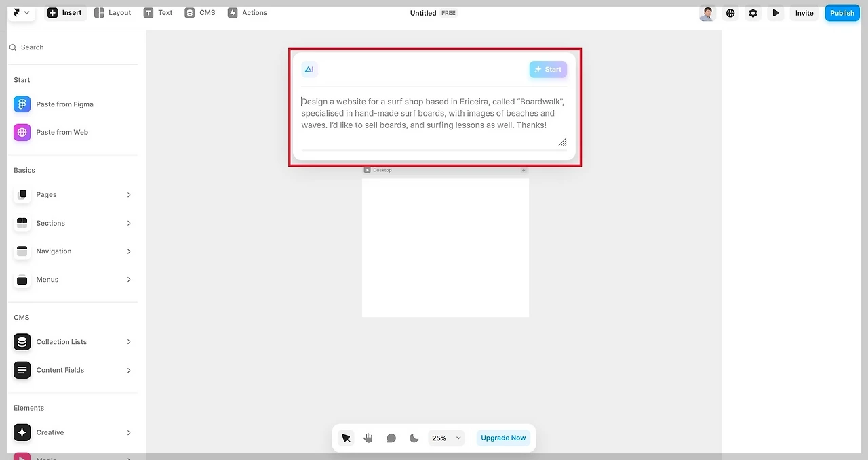Click the Desktop breakpoint label
This screenshot has width=868, height=460.
point(382,170)
